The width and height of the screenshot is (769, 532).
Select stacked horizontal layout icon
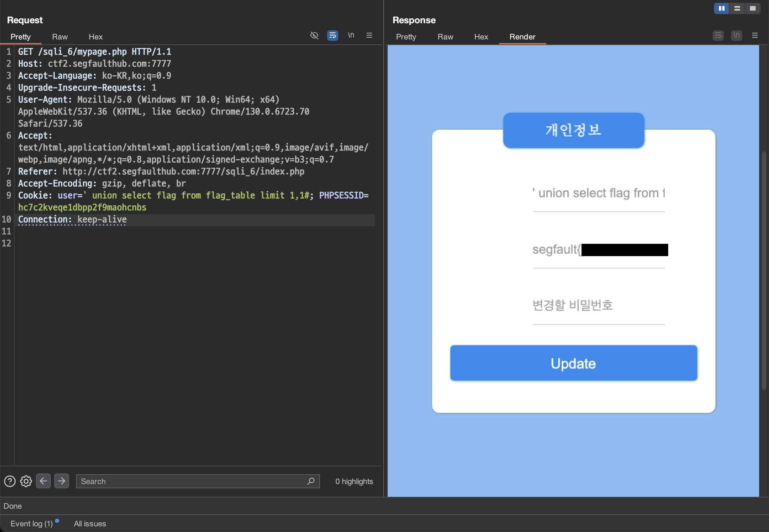coord(737,8)
